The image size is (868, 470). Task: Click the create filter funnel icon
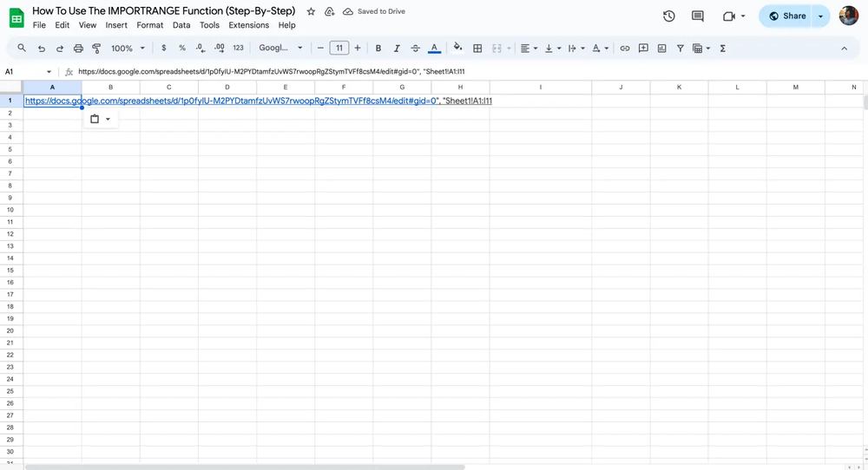[680, 49]
